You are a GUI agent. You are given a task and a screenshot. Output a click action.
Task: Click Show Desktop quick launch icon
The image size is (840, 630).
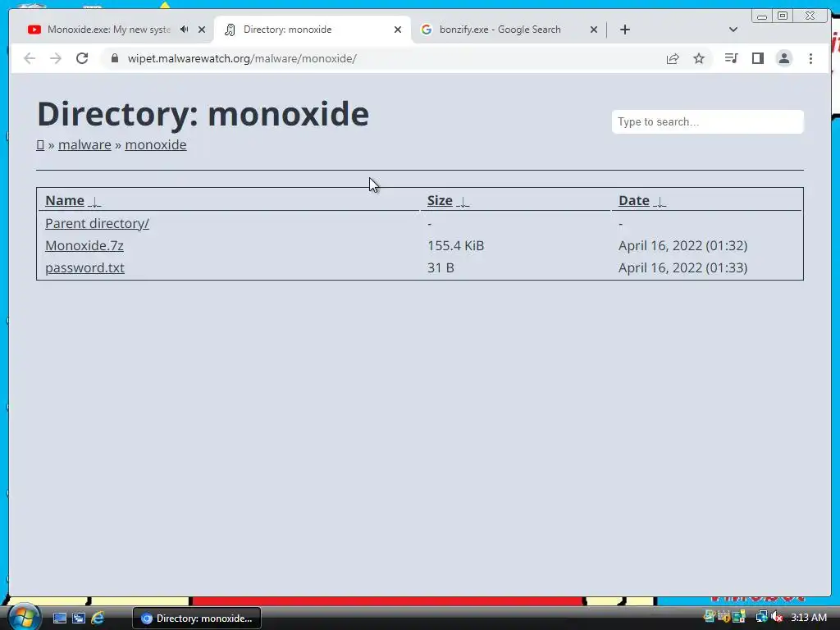[x=59, y=619]
